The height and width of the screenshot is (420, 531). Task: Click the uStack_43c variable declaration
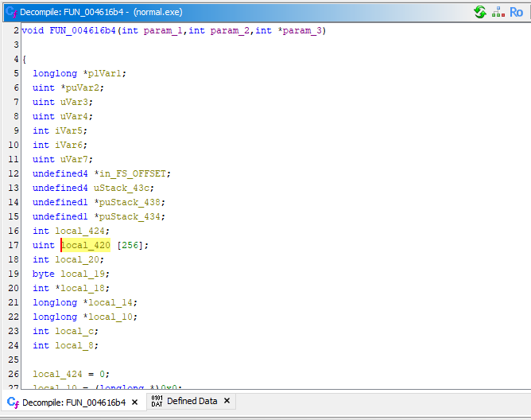[122, 188]
